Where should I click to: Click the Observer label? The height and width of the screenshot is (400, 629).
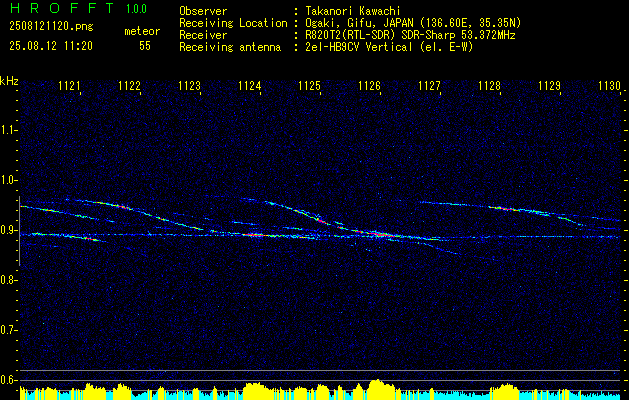[203, 11]
